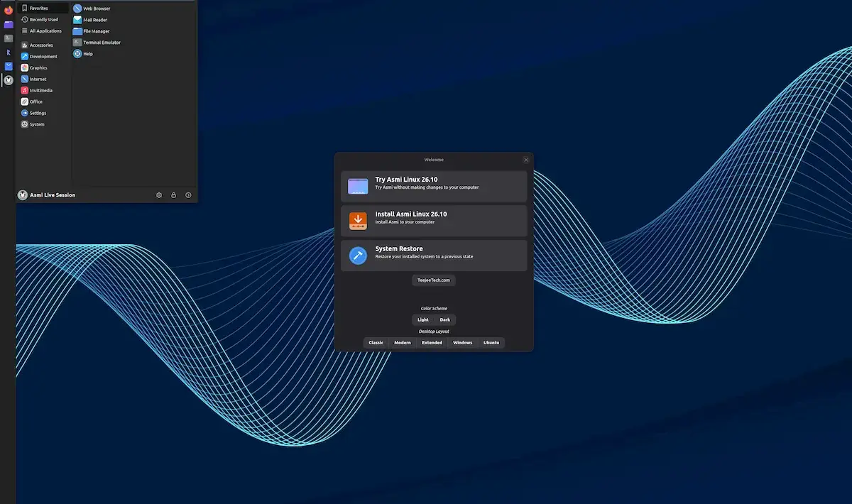Viewport: 852px width, 504px height.
Task: Select the Favorites category
Action: [44, 8]
